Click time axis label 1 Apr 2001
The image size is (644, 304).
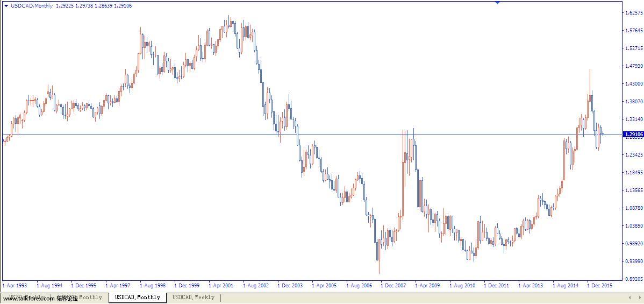point(221,285)
